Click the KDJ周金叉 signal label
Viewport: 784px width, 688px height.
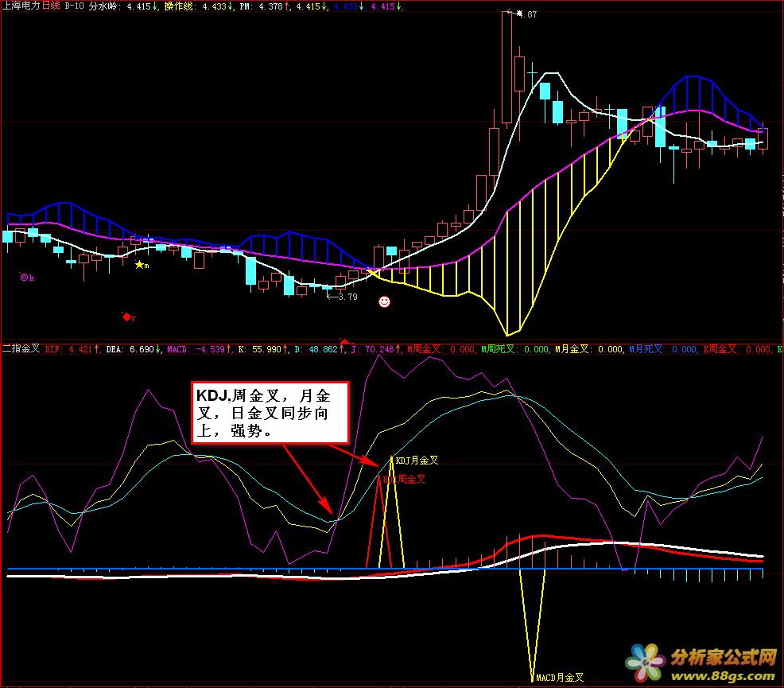point(404,479)
